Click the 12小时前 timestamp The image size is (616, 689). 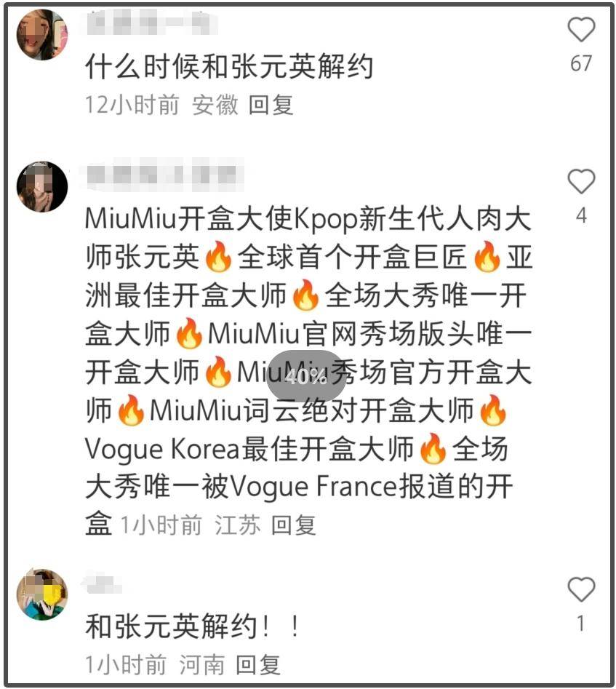132,105
